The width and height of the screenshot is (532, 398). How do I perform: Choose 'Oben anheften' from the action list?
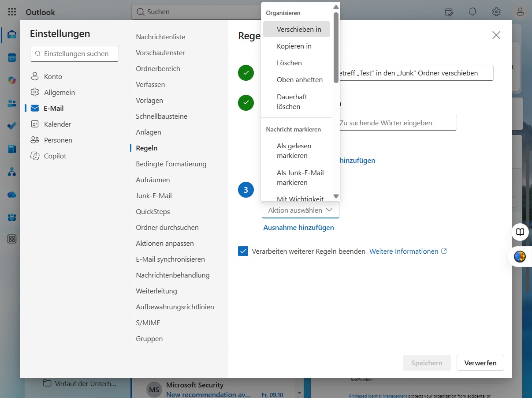point(297,80)
